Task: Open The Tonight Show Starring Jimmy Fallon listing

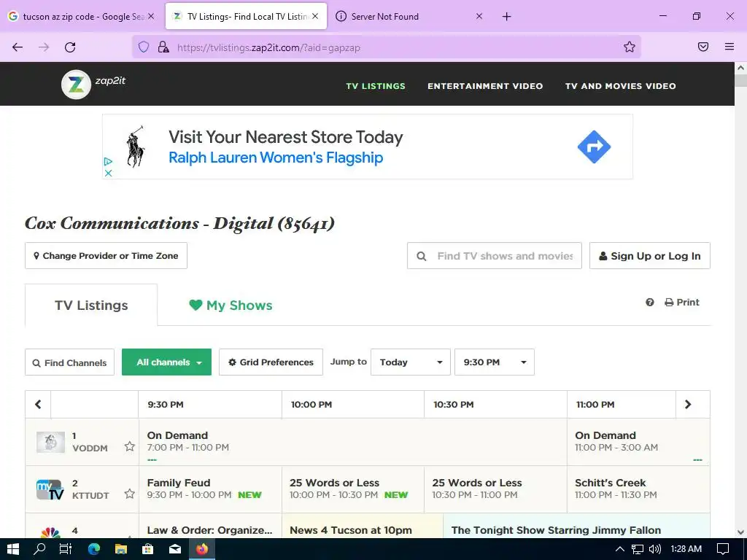Action: coord(576,526)
